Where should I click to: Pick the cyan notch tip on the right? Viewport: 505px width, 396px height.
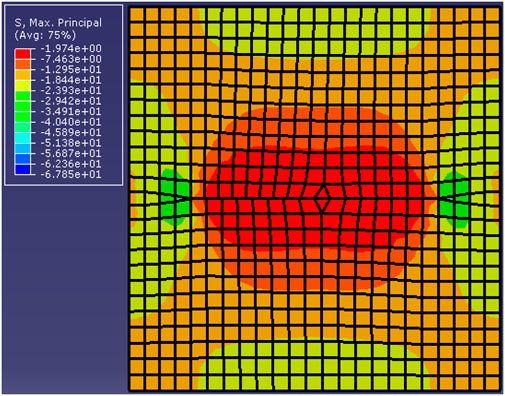point(450,199)
